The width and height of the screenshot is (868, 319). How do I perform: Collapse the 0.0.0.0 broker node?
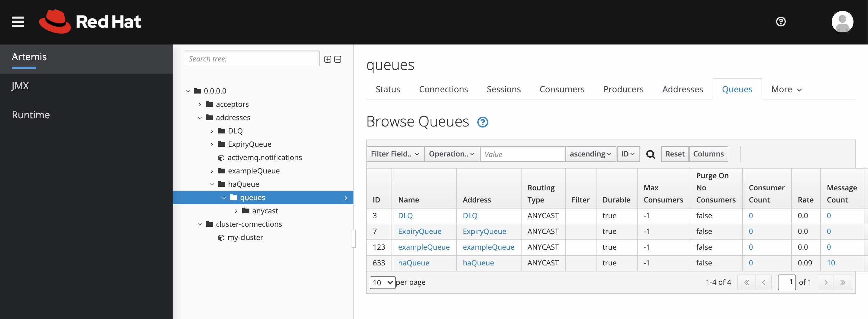(x=188, y=91)
